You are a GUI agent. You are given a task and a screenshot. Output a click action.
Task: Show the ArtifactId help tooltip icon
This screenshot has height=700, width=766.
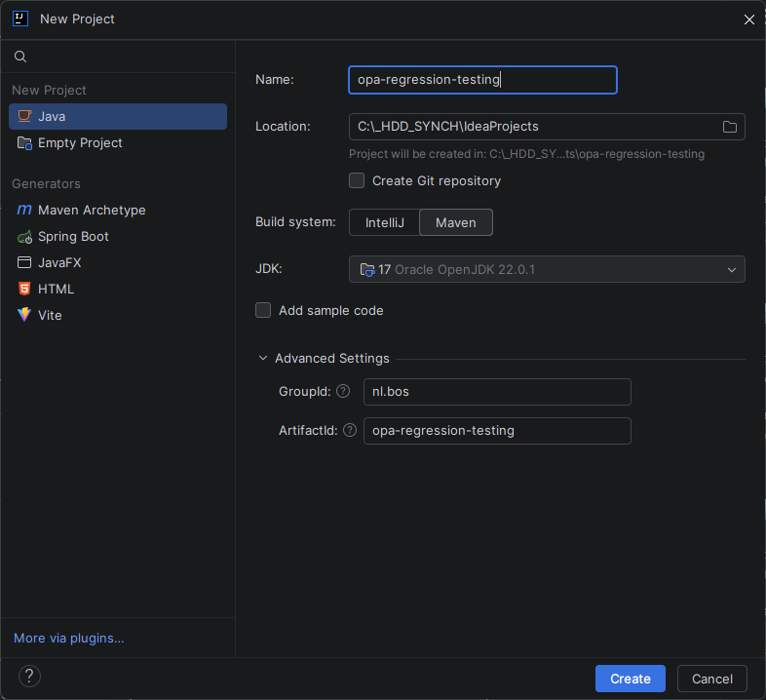point(350,430)
